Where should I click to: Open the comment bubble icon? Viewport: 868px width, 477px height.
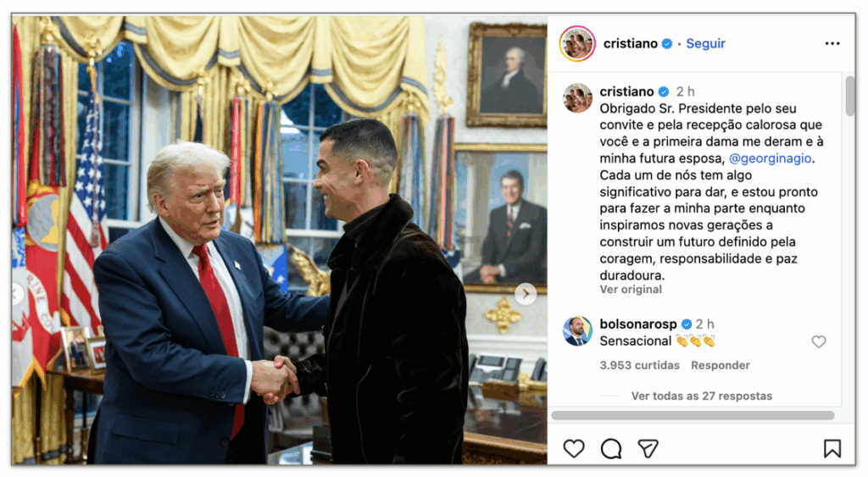[611, 448]
